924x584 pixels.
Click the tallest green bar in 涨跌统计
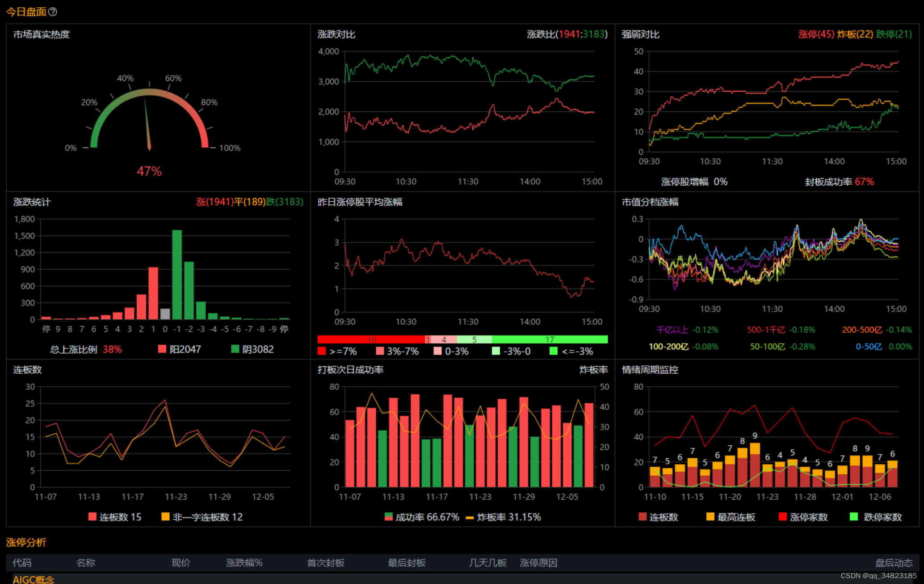click(177, 275)
